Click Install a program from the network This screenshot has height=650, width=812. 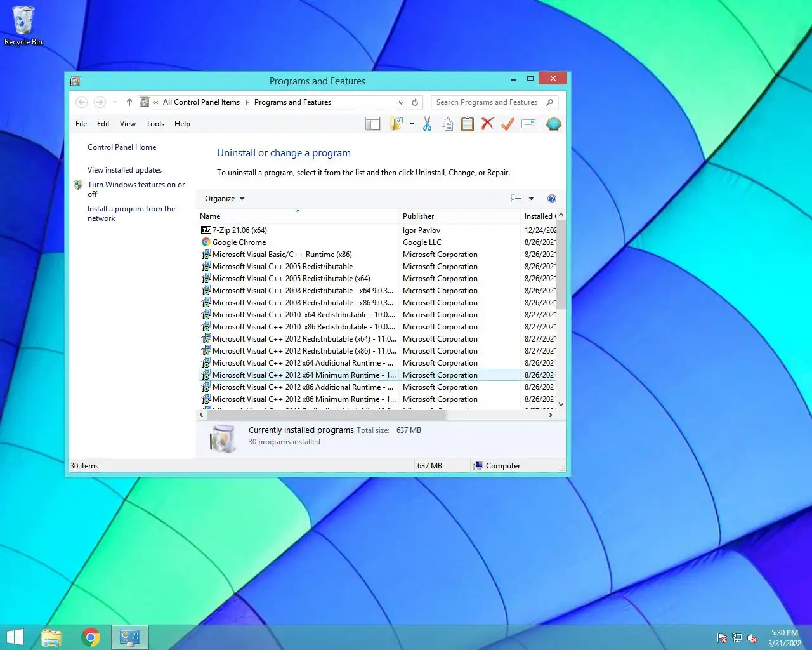131,213
